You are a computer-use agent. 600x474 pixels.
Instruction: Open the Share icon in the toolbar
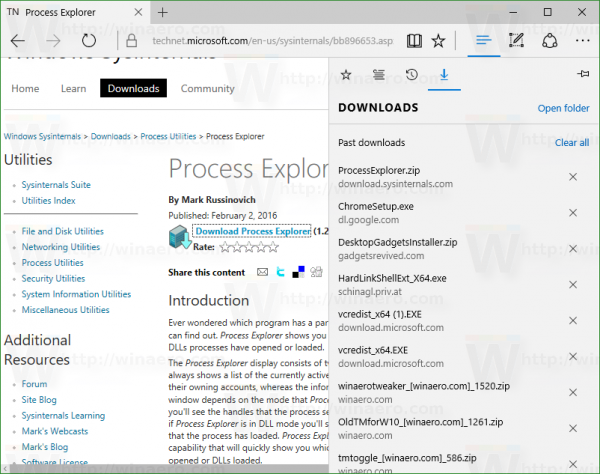point(549,40)
